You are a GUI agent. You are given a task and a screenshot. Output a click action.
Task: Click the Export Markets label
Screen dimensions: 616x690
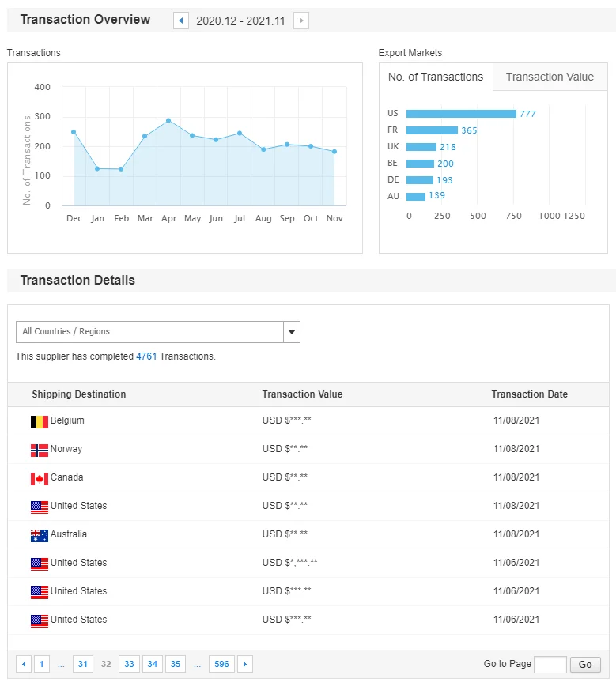pos(410,53)
